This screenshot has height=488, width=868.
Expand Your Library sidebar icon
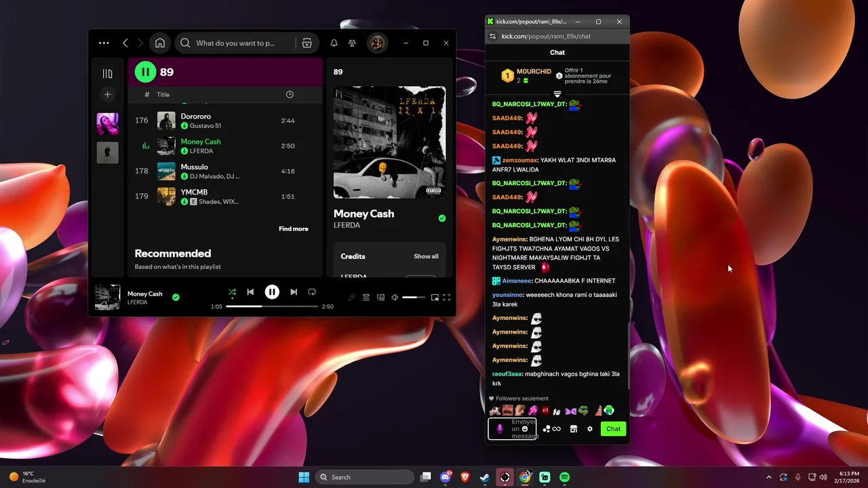[107, 73]
